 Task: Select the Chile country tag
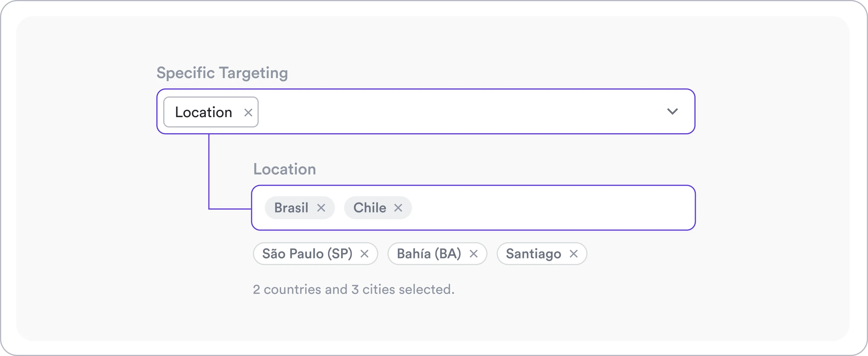click(x=370, y=208)
